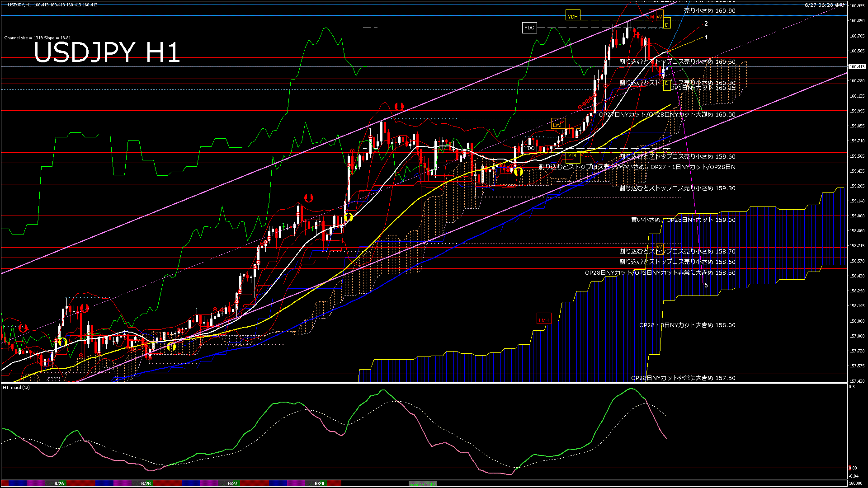Click the H1 macd (12) panel label

(x=16, y=388)
